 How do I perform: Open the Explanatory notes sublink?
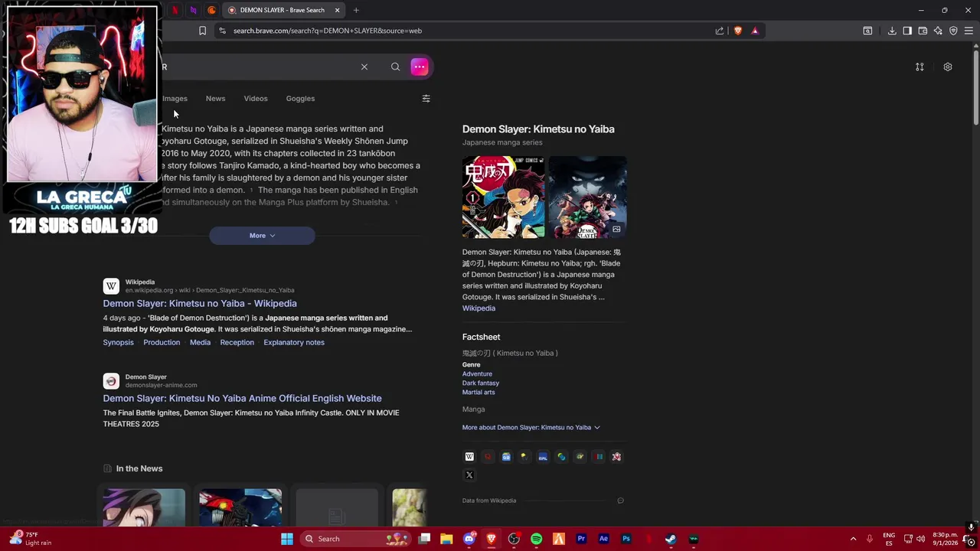(294, 342)
